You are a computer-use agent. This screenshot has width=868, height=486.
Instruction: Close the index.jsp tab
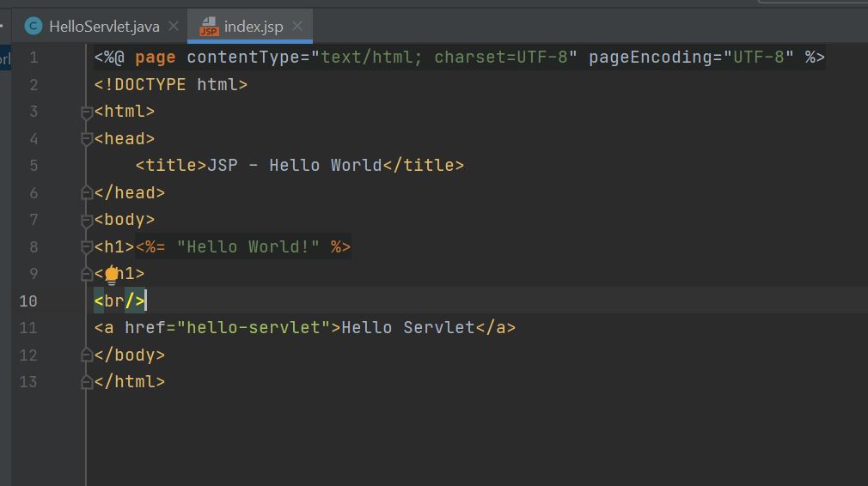(297, 27)
